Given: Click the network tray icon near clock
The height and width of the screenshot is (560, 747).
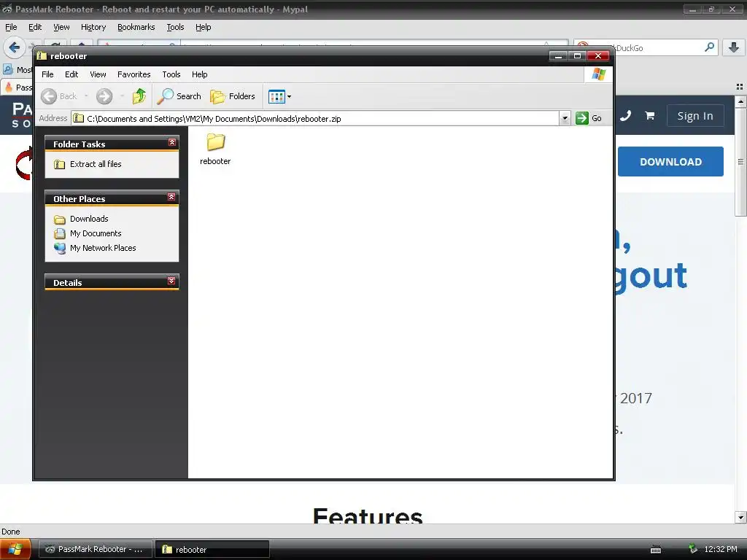Looking at the screenshot, I should pos(693,549).
